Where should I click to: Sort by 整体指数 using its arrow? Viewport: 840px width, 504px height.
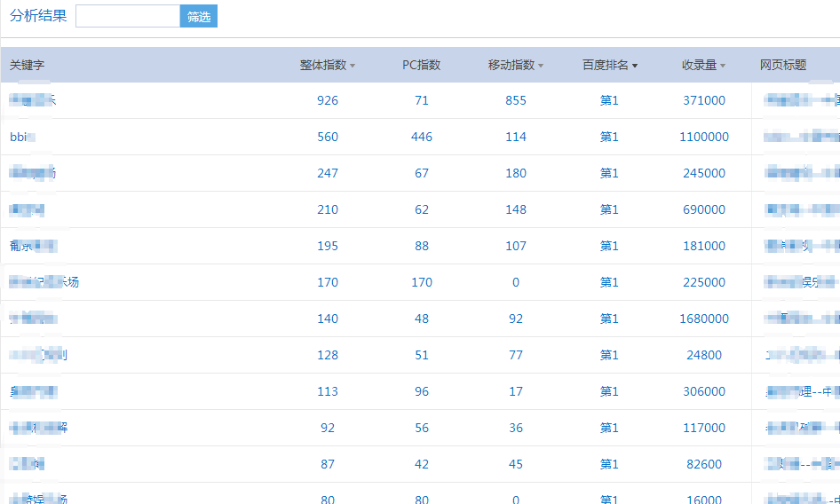coord(353,66)
